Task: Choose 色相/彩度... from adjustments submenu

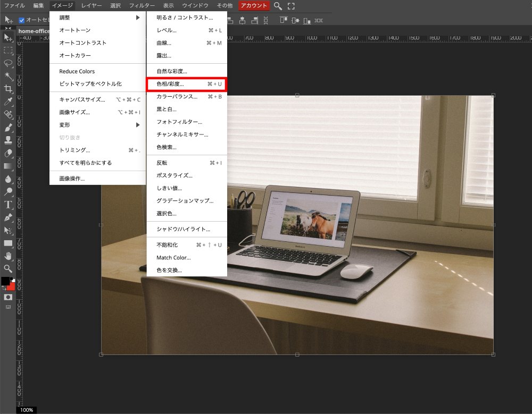Action: click(x=187, y=84)
